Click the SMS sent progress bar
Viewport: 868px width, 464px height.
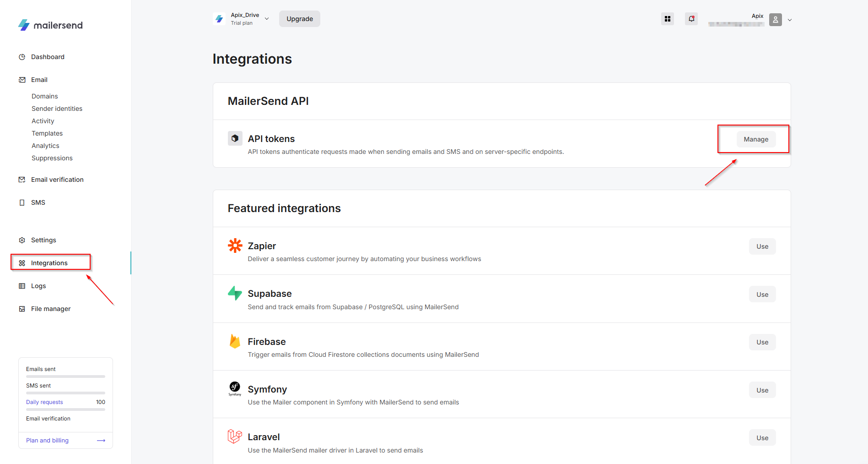(x=65, y=393)
